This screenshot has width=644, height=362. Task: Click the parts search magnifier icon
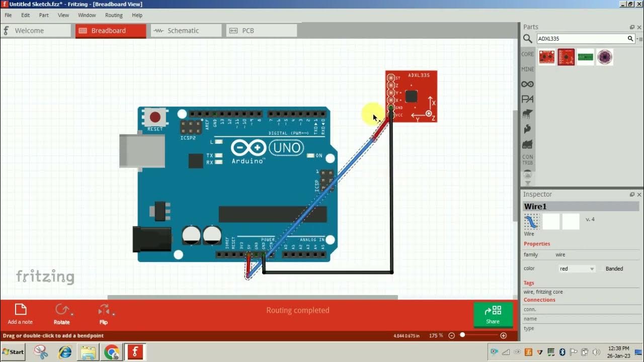pyautogui.click(x=527, y=39)
